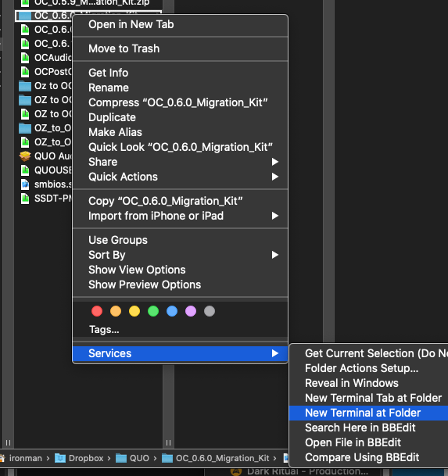
Task: Expand the Sort By submenu
Action: coord(180,255)
